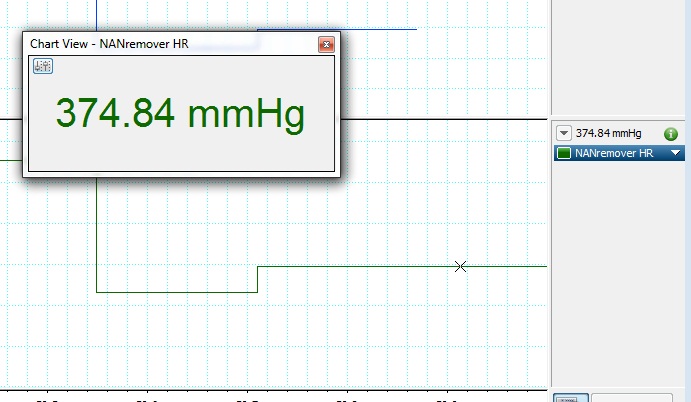
Task: Click the green info icon beside 374.84 mmHg
Action: tap(671, 133)
